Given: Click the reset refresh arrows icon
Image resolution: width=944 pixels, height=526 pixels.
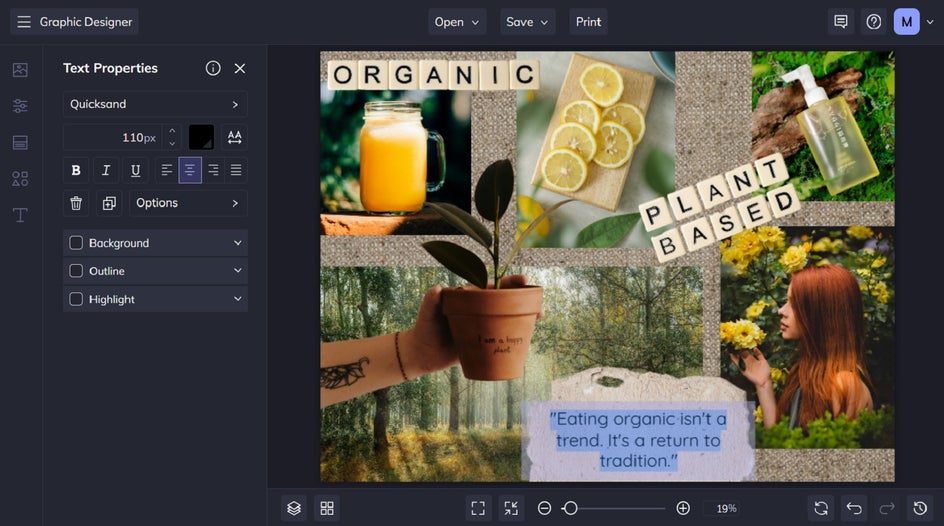Looking at the screenshot, I should coord(821,509).
